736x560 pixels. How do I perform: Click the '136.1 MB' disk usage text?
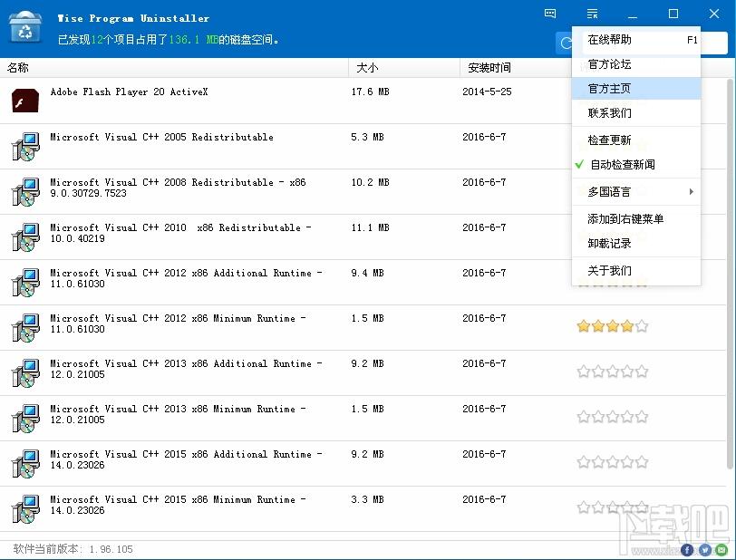tap(193, 40)
